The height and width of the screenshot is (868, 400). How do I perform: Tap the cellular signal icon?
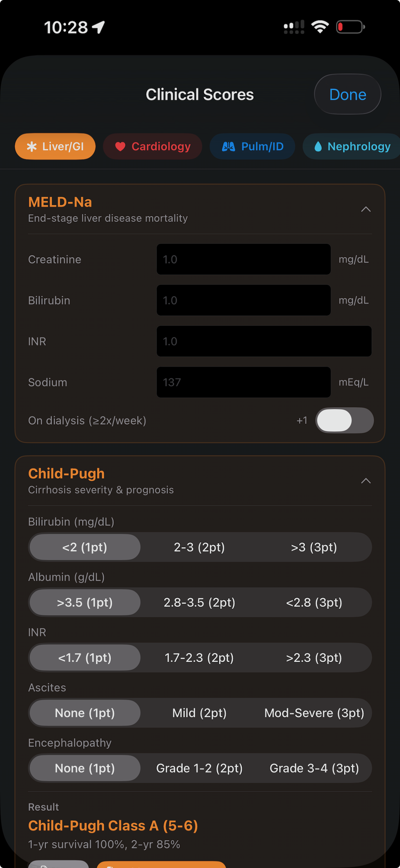point(294,27)
